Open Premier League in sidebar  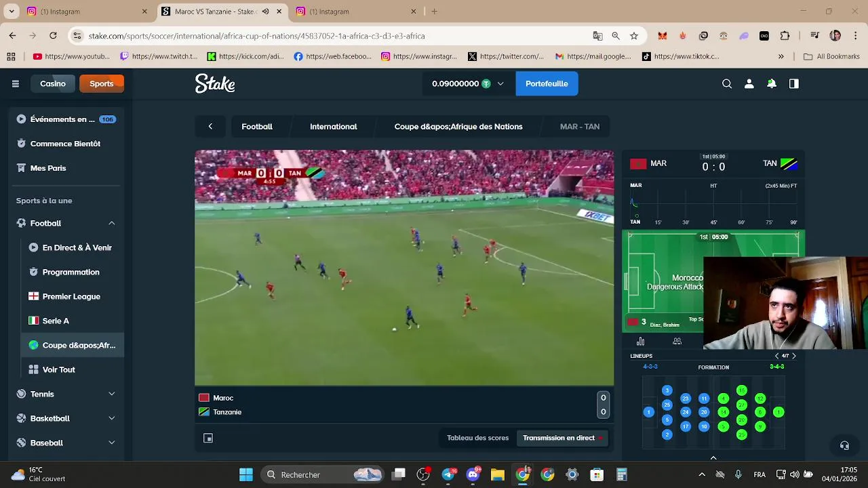click(73, 296)
